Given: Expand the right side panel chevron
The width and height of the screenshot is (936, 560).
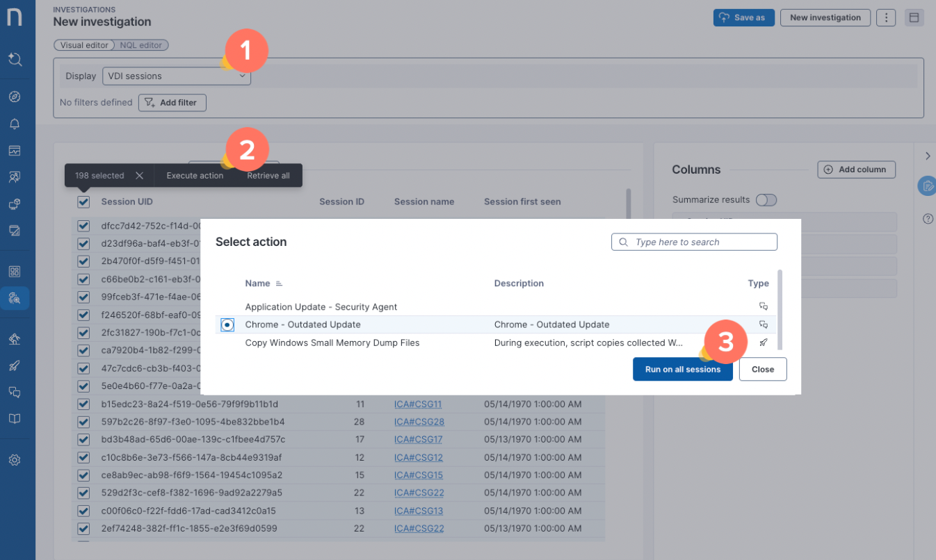Looking at the screenshot, I should (928, 156).
